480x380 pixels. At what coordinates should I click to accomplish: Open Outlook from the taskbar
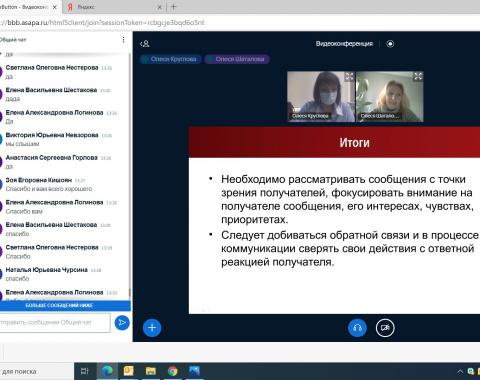click(x=129, y=371)
